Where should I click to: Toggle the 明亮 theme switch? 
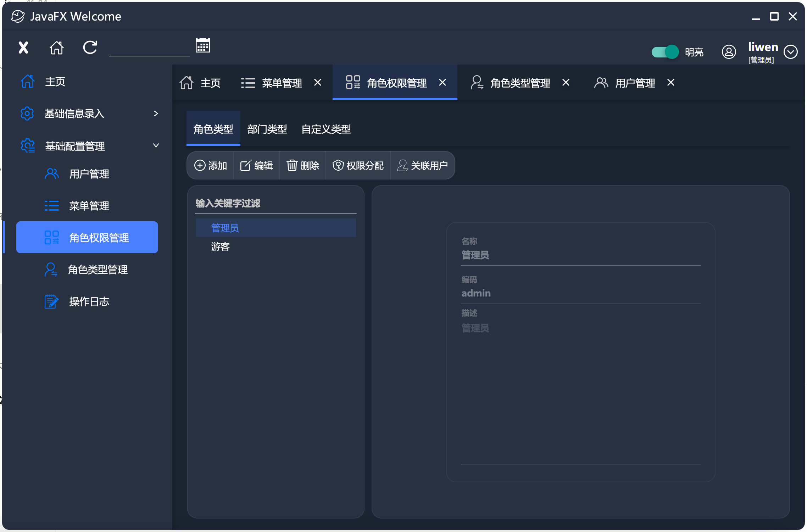[665, 52]
